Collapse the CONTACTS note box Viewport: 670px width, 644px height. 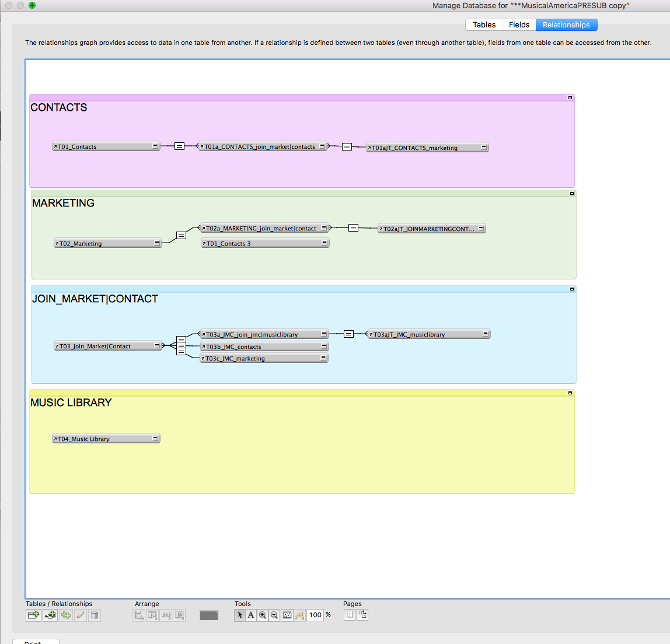(x=570, y=98)
